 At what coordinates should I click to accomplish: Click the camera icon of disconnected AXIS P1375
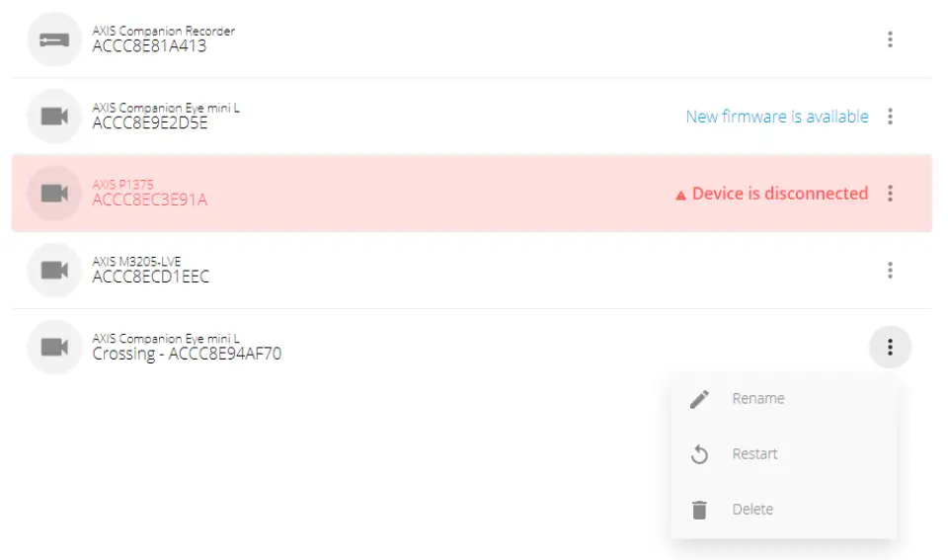pos(54,194)
